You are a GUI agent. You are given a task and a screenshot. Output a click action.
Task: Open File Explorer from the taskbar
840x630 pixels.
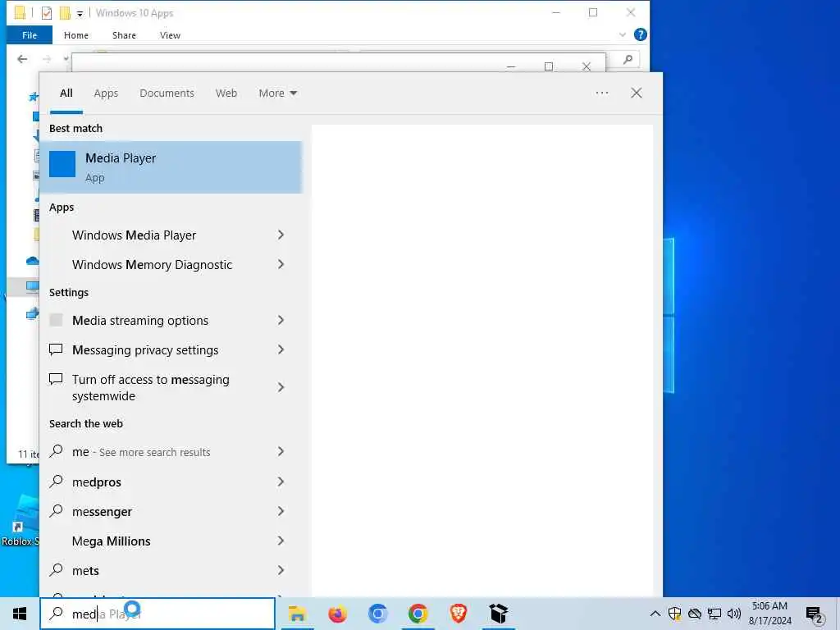297,614
